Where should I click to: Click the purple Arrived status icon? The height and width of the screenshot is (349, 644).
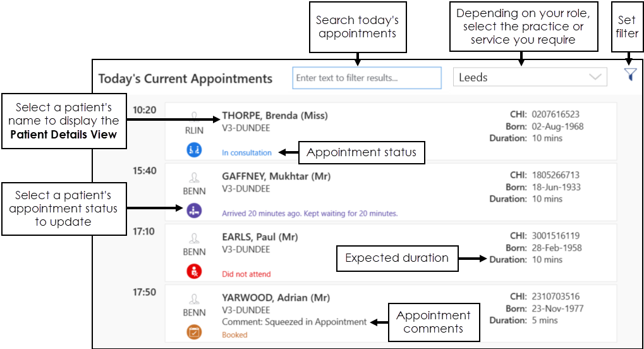[194, 211]
